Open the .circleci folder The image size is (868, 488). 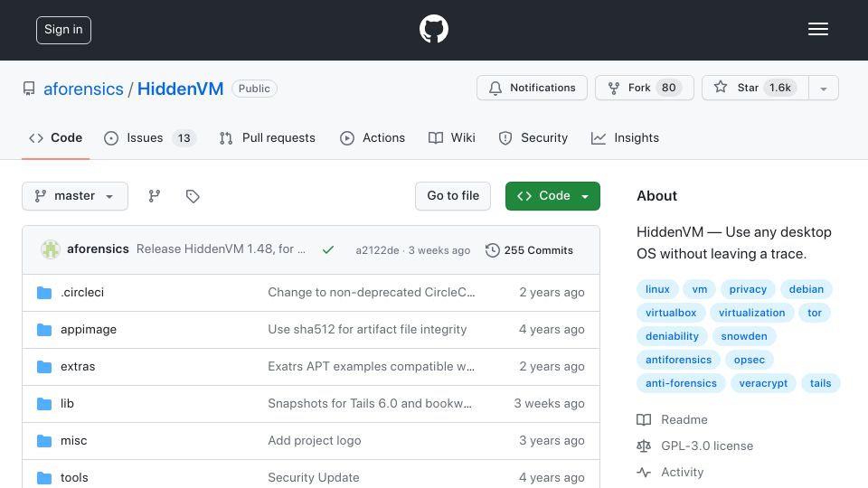click(x=82, y=292)
